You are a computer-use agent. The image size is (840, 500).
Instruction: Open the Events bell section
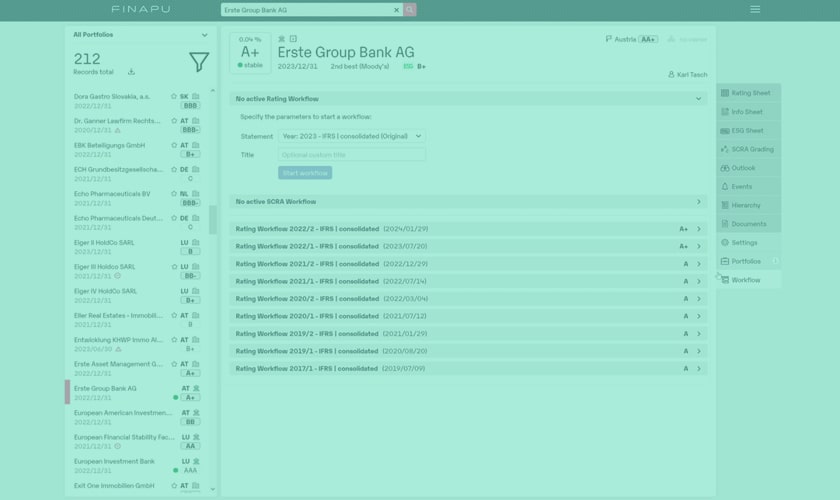(748, 186)
